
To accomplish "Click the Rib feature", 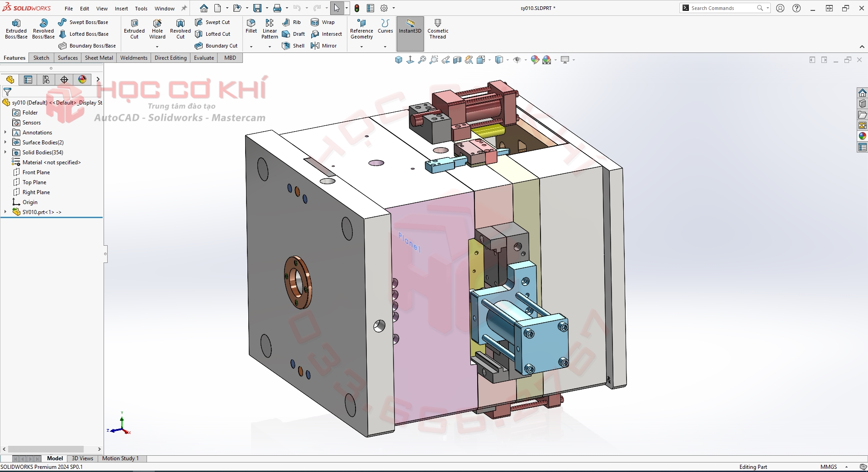I will [x=292, y=22].
